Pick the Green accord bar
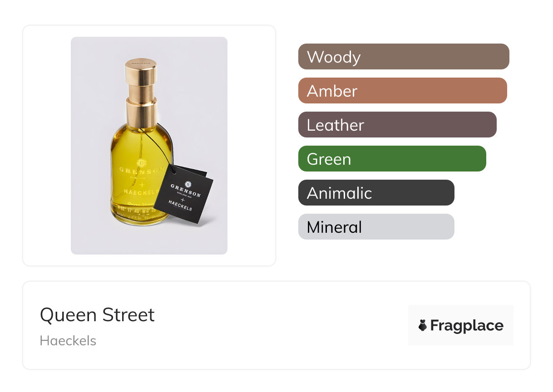The height and width of the screenshot is (392, 553). (392, 159)
